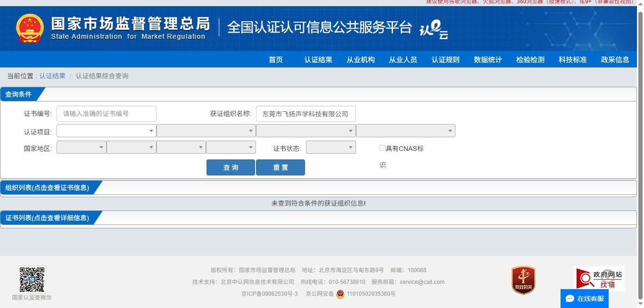Viewport: 644px width, 308px height.
Task: Open the 认证结果 navigation menu
Action: (318, 59)
